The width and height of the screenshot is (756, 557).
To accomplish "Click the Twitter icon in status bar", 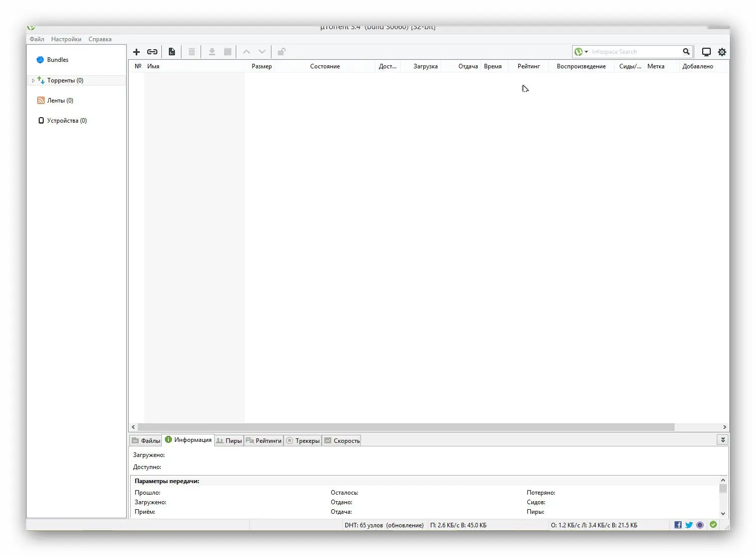I will tap(689, 525).
